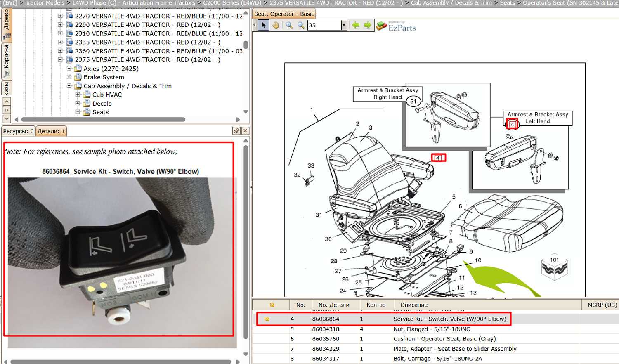
Task: Expand the Brake System node
Action: pos(69,77)
